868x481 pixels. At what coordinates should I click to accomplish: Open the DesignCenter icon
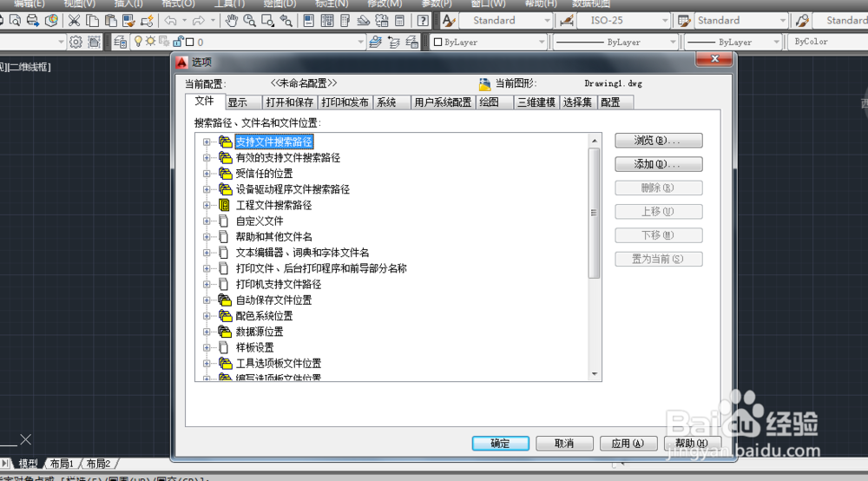click(x=327, y=21)
